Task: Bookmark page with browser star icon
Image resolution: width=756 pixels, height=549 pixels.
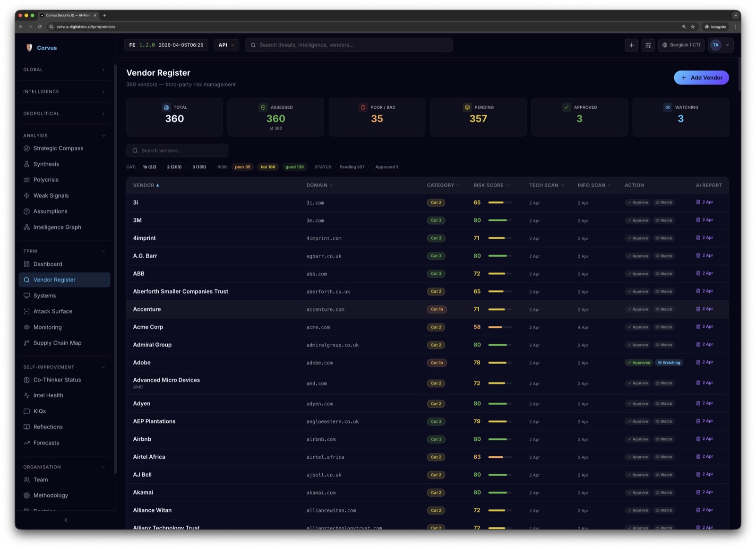Action: 693,27
